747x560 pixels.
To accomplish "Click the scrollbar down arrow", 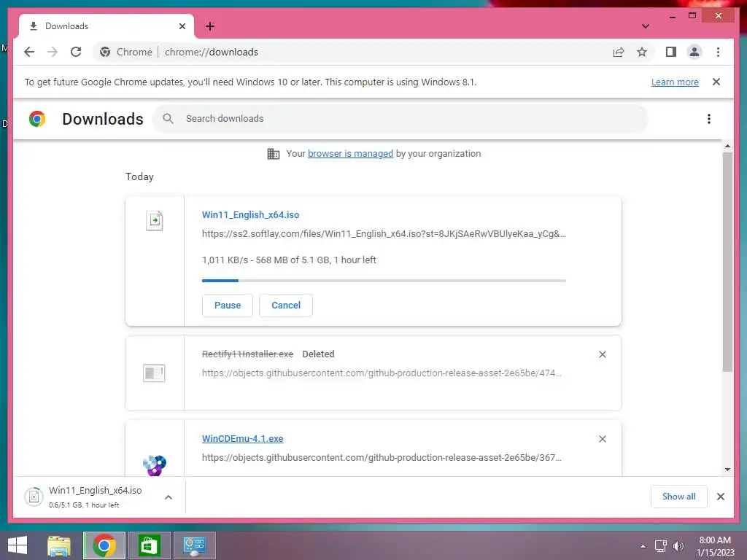I will pyautogui.click(x=727, y=470).
